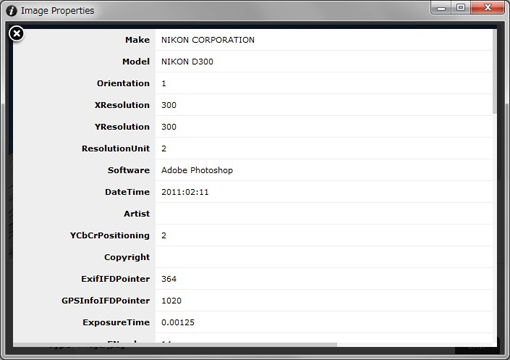Viewport: 510px width, 360px height.
Task: Close the Image Properties window
Action: [487, 8]
